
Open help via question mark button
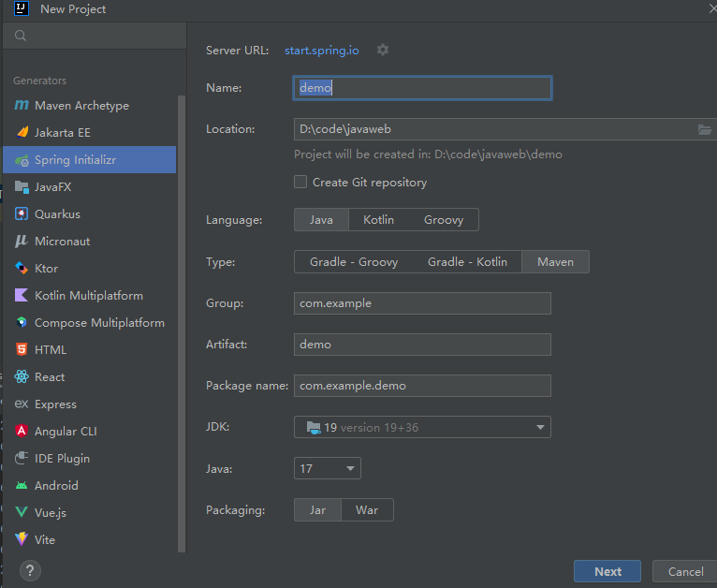tap(30, 570)
